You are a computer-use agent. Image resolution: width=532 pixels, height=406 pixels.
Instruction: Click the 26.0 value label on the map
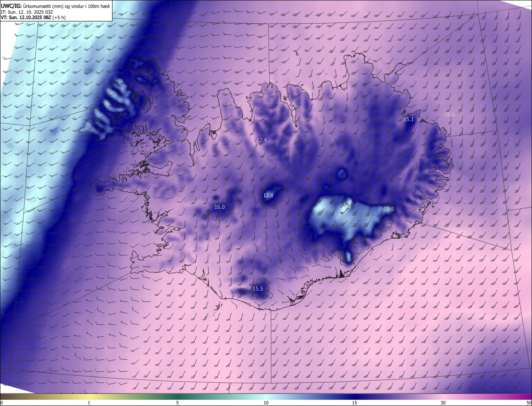pyautogui.click(x=450, y=115)
